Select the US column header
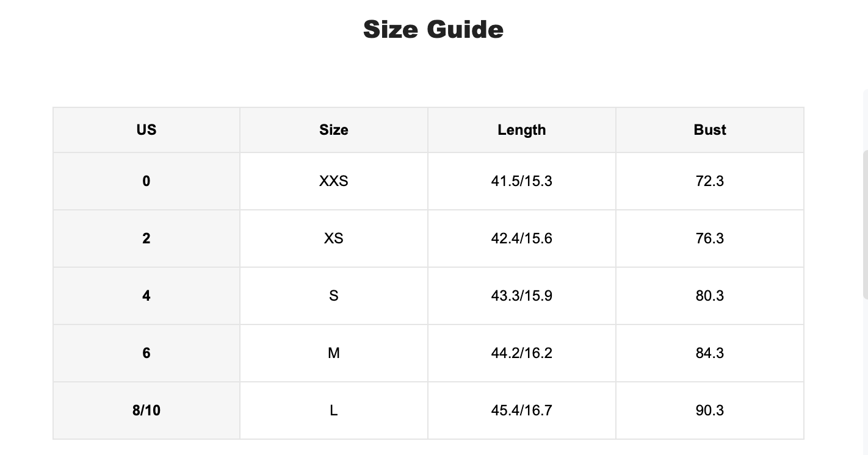 146,130
